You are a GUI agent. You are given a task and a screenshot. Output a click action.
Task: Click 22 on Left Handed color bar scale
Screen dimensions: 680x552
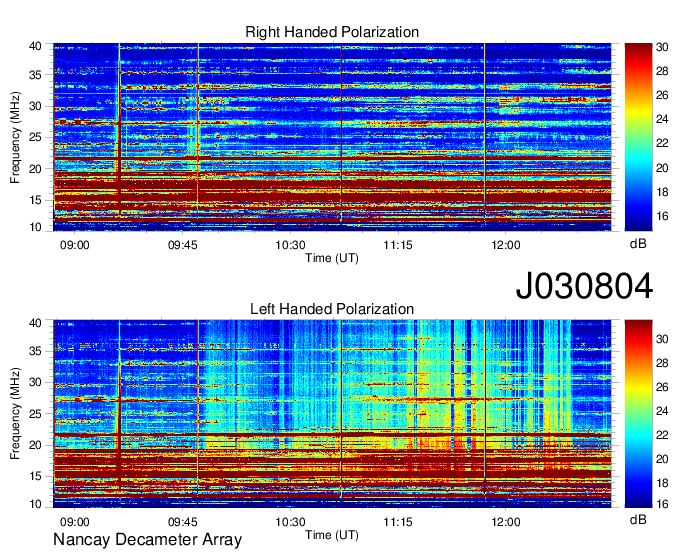[x=662, y=435]
